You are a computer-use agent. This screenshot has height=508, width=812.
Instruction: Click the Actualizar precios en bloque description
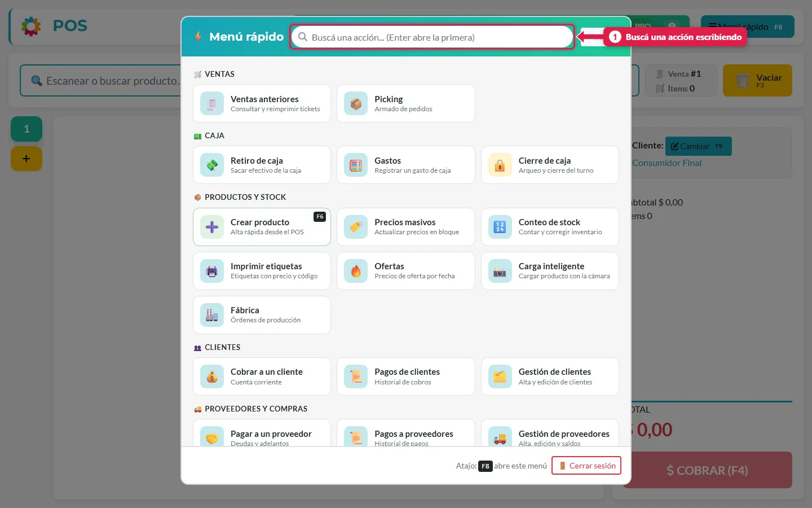[x=417, y=232]
